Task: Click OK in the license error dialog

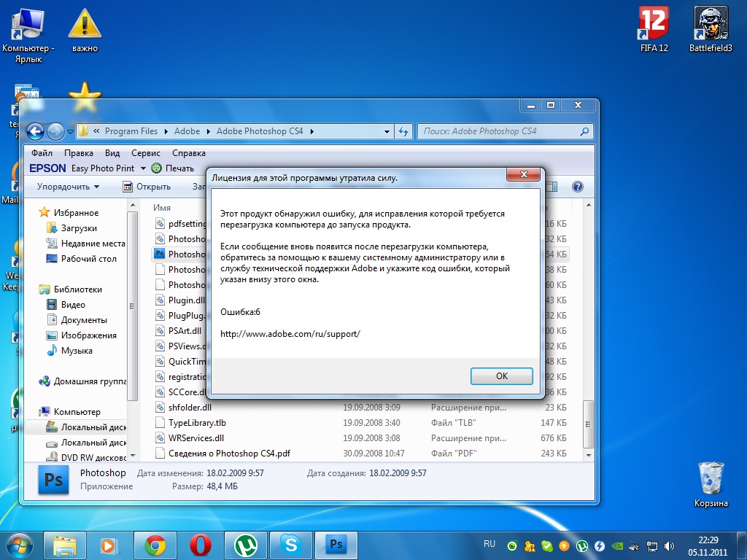Action: click(501, 376)
